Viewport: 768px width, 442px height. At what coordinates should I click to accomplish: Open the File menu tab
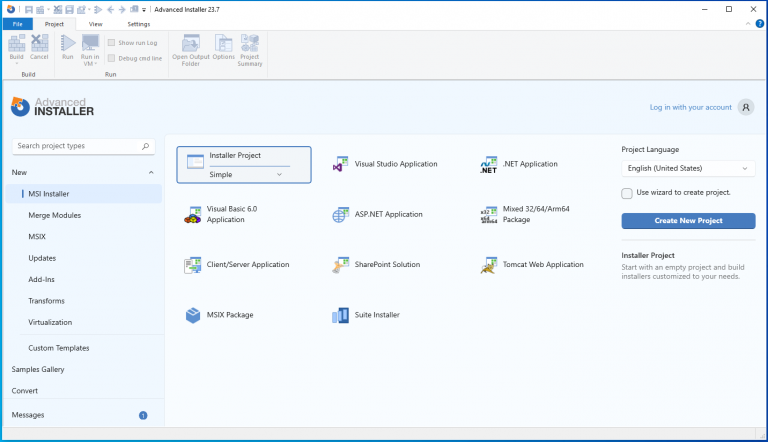[18, 24]
